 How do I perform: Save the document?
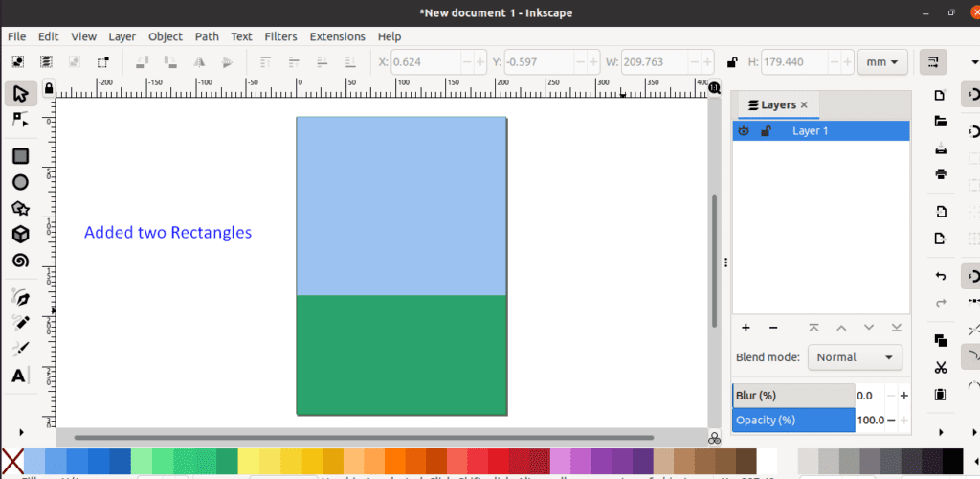pos(940,148)
